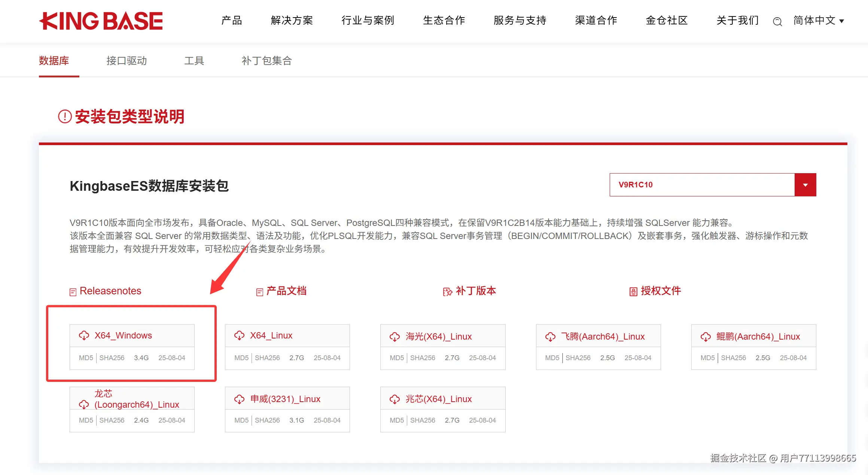
Task: Click the 龙芯 Loongarch64 download cloud icon
Action: tap(84, 404)
